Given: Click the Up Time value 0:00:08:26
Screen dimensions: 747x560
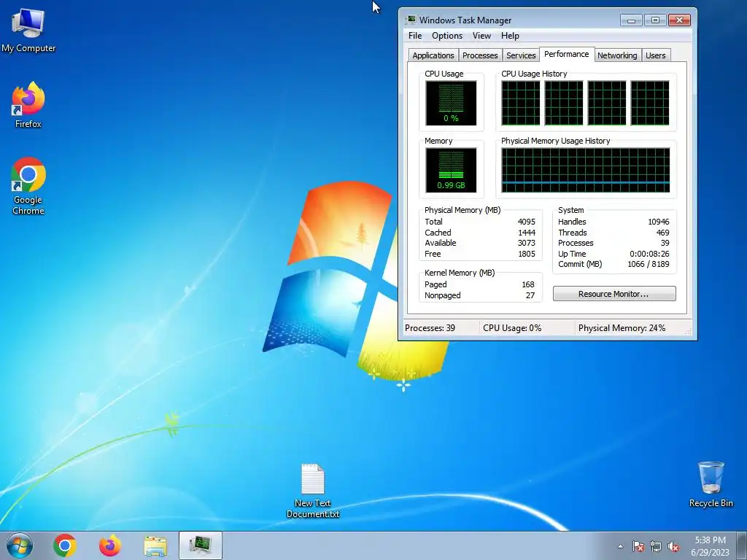Looking at the screenshot, I should point(649,254).
